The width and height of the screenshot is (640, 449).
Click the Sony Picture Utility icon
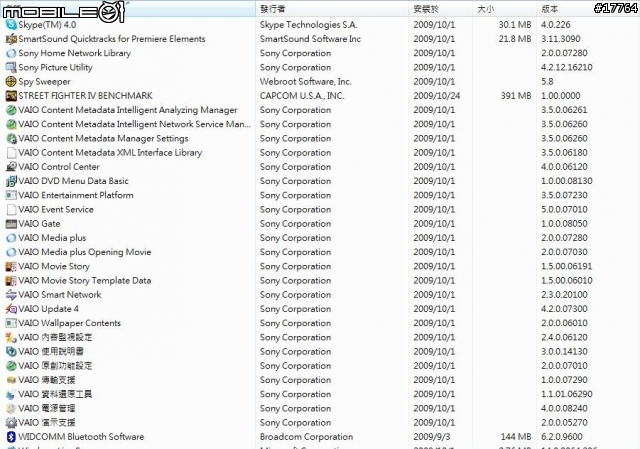point(11,67)
